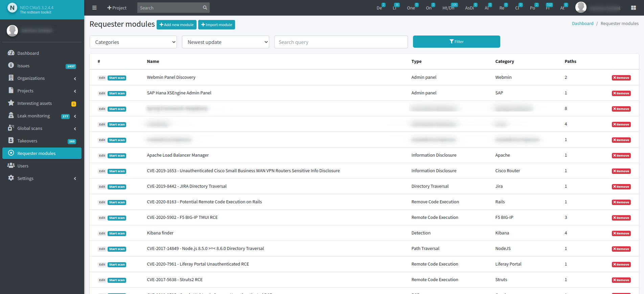
Task: Edit CVE-2020-8163 Rails module
Action: coord(102,202)
